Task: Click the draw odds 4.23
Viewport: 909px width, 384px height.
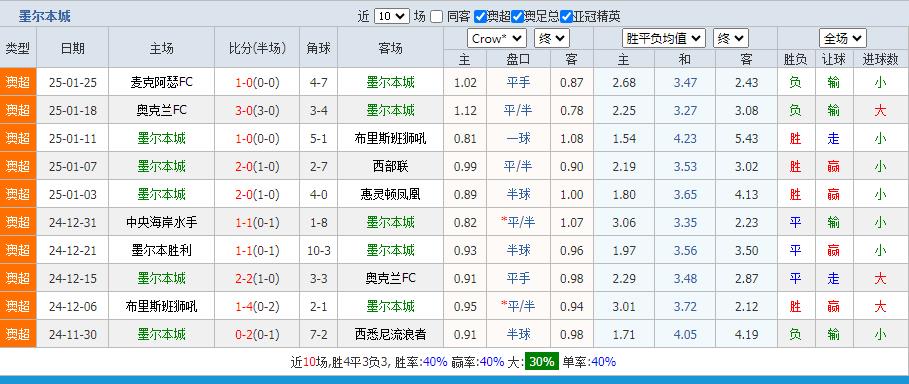Action: [x=685, y=139]
